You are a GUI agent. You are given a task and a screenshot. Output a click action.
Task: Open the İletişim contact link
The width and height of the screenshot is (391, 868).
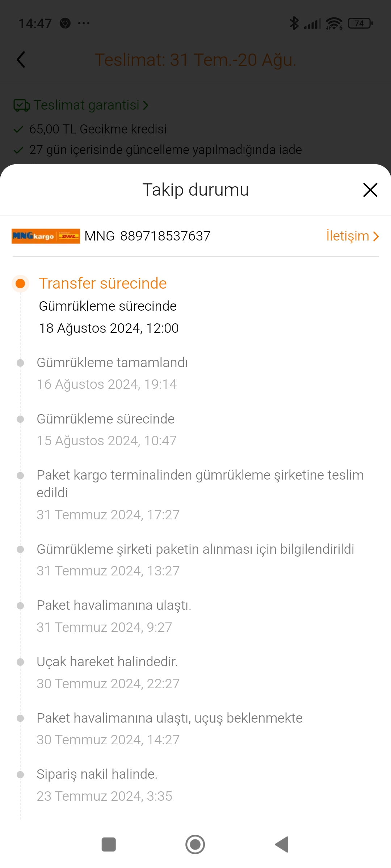tap(352, 236)
